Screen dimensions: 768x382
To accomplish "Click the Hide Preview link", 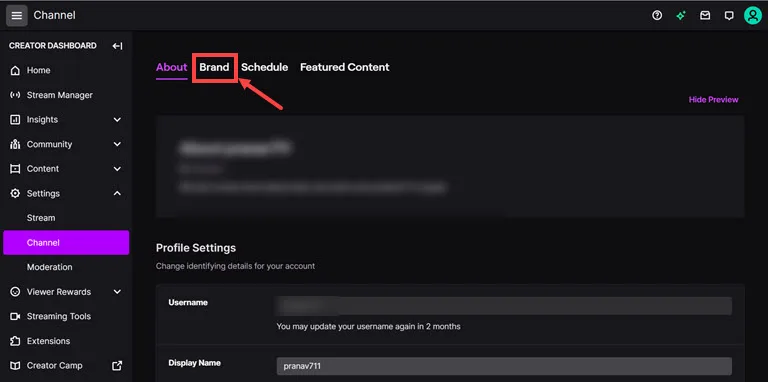I will coord(713,100).
